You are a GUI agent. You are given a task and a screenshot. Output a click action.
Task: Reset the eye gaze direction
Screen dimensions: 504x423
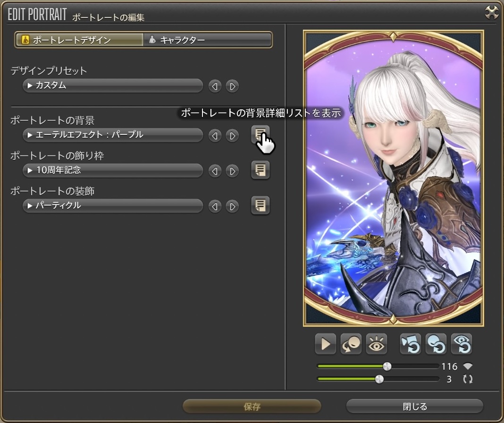click(461, 344)
